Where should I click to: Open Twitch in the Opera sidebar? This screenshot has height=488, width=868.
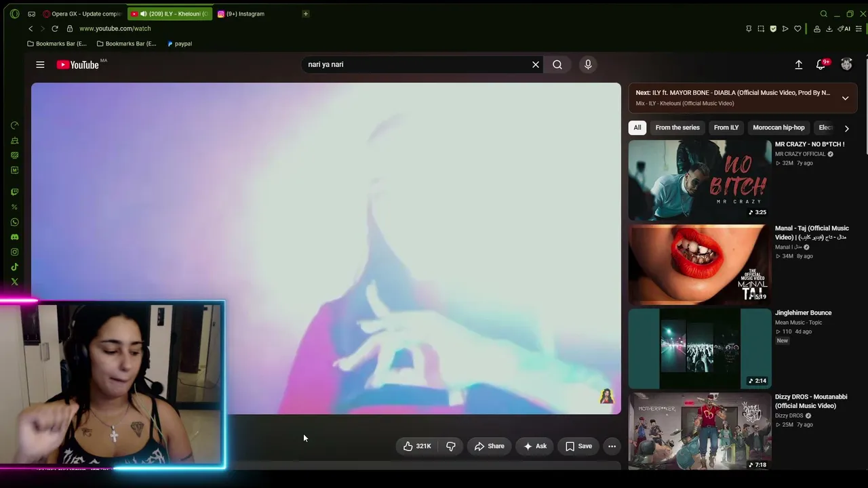point(15,192)
